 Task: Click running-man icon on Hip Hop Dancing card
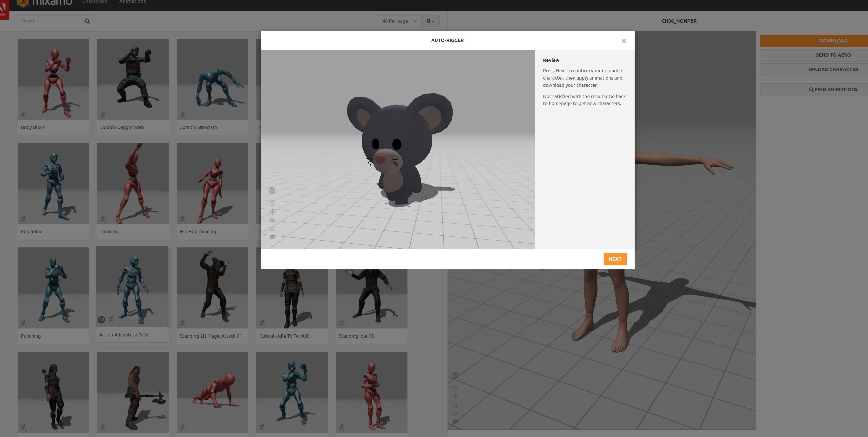click(182, 219)
